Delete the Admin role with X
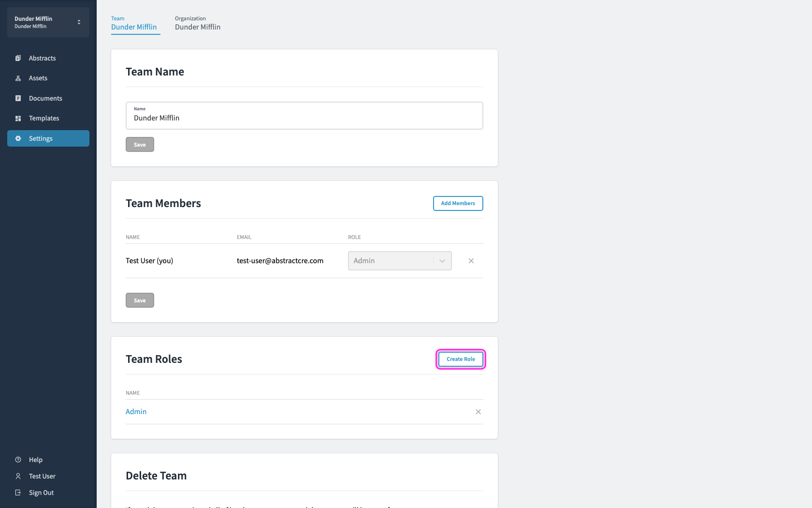The height and width of the screenshot is (508, 812). click(478, 412)
